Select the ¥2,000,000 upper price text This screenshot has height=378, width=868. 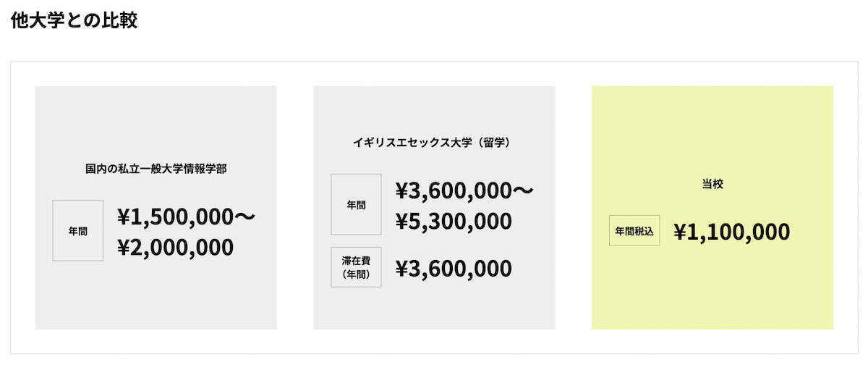175,248
